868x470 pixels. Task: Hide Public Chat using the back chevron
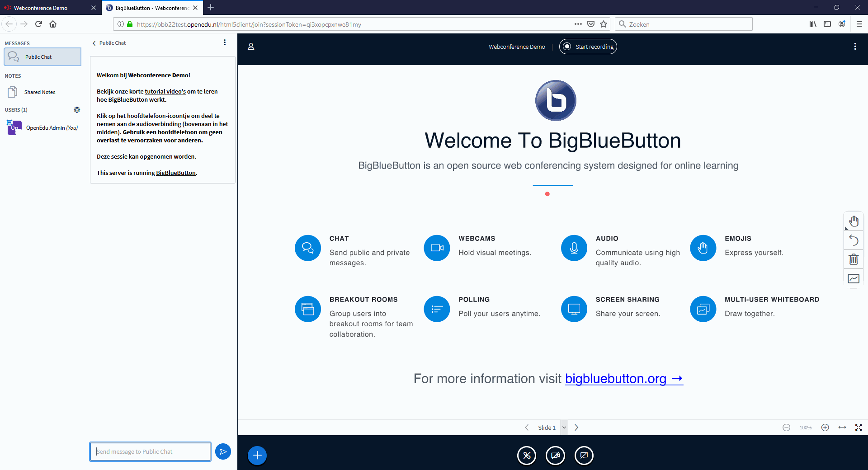tap(94, 43)
